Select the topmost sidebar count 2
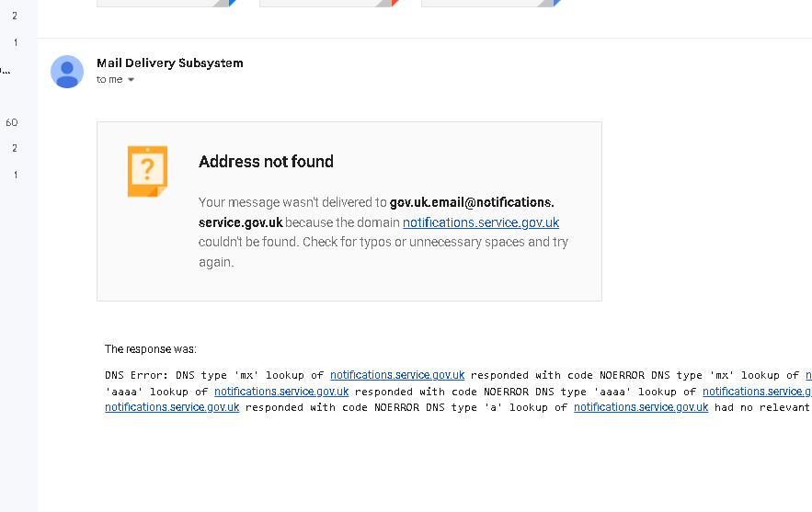 point(15,16)
